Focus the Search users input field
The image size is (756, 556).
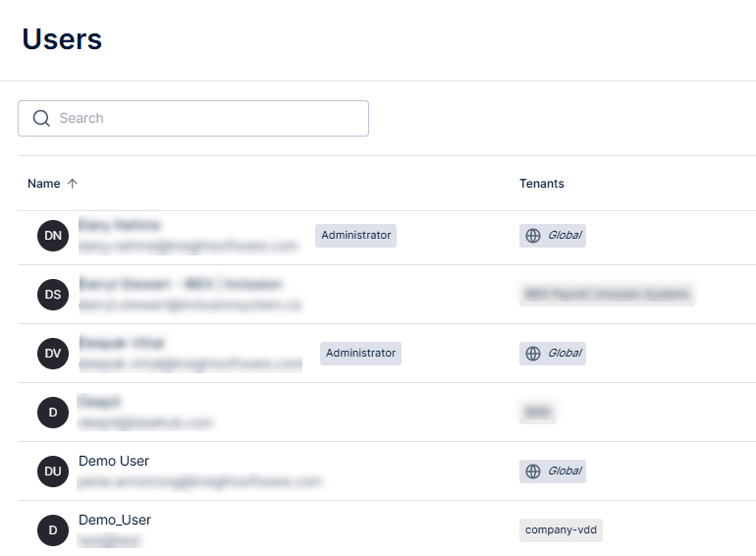(206, 118)
